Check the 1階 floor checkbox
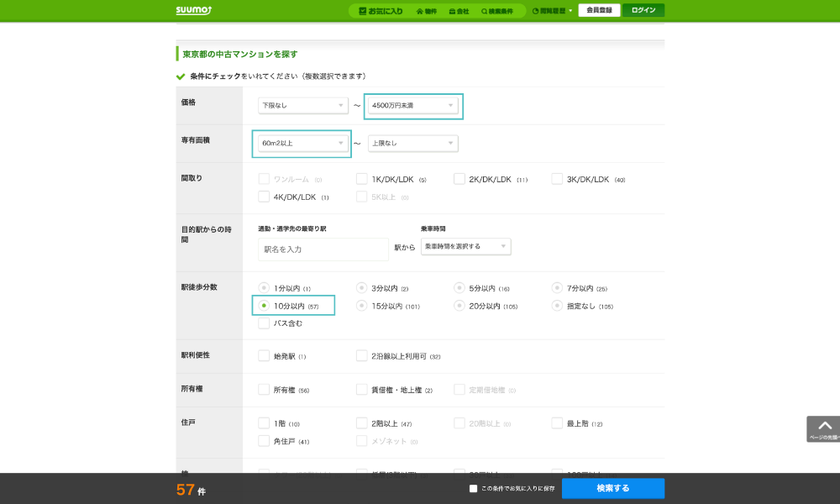The image size is (840, 504). pyautogui.click(x=264, y=423)
